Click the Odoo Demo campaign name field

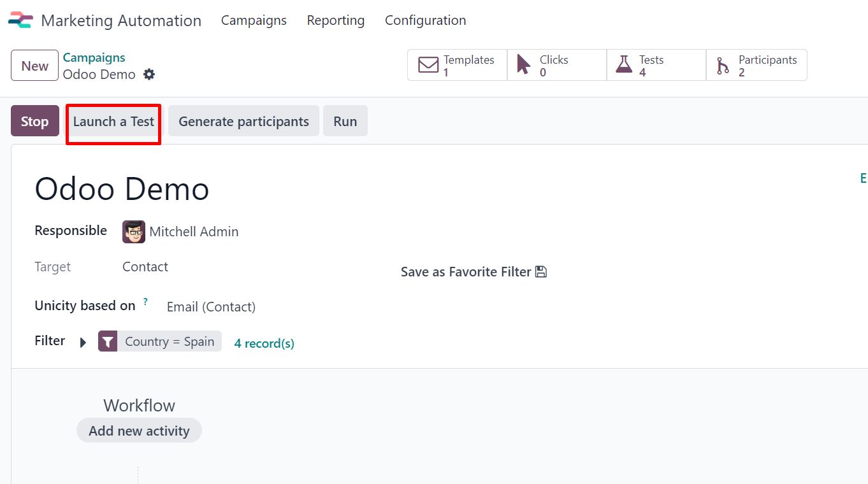coord(122,189)
